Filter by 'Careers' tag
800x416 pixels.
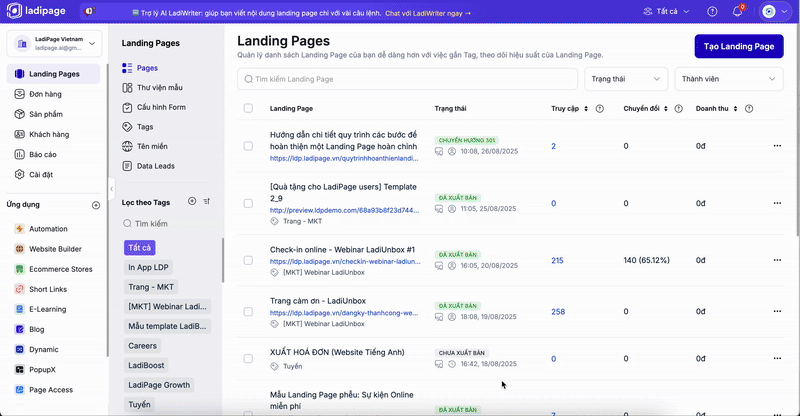[x=142, y=346]
